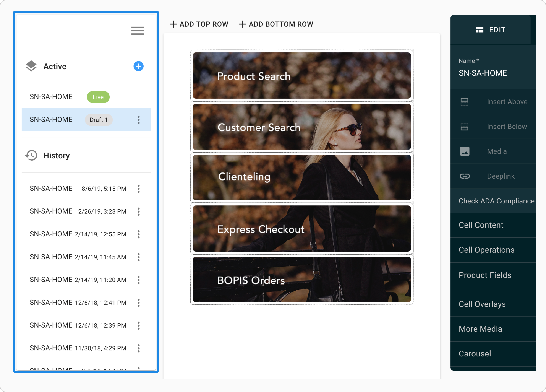Open the hamburger menu in left panel
546x392 pixels.
138,31
